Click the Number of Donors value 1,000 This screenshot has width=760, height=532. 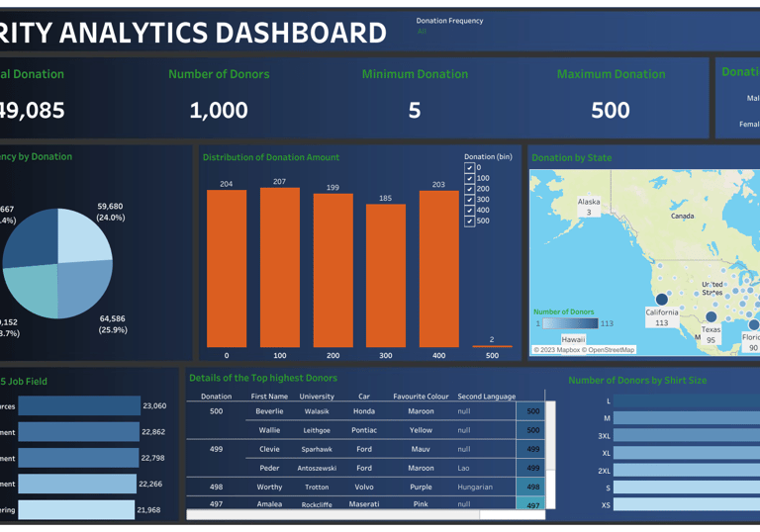[x=219, y=111]
